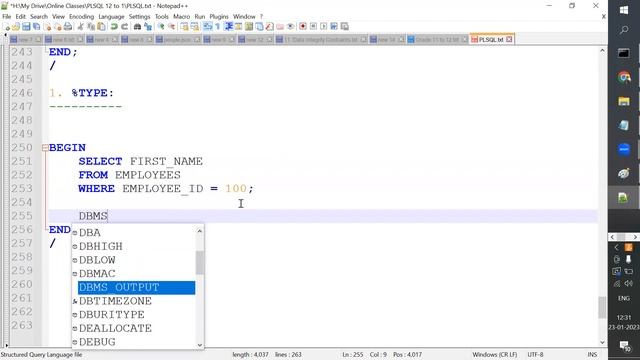The image size is (640, 360).
Task: Save current recorded macro icon
Action: (344, 27)
